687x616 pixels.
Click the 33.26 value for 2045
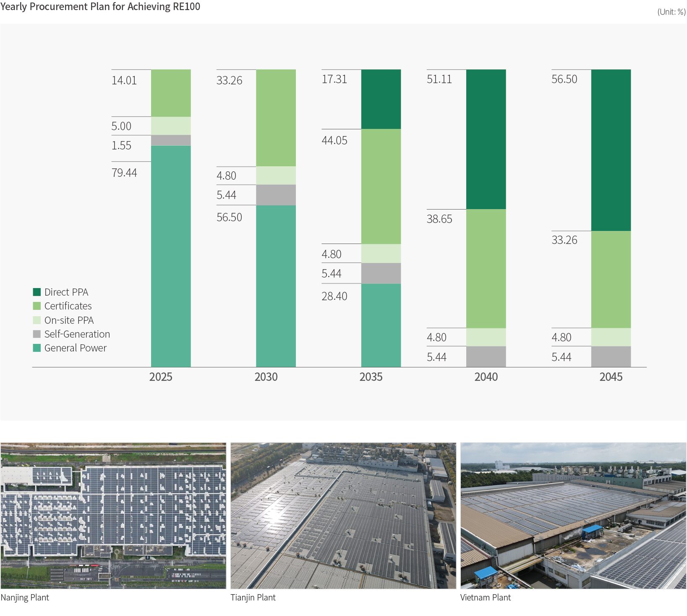pos(564,240)
